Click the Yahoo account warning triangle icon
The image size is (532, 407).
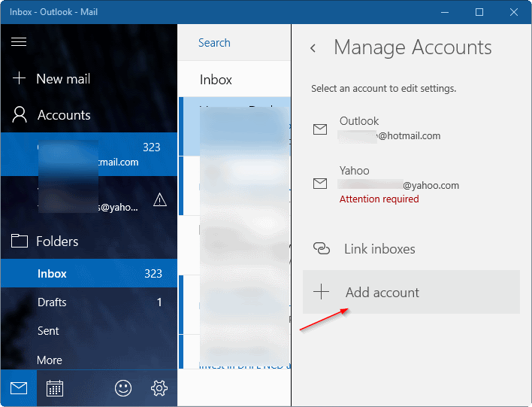click(x=160, y=200)
